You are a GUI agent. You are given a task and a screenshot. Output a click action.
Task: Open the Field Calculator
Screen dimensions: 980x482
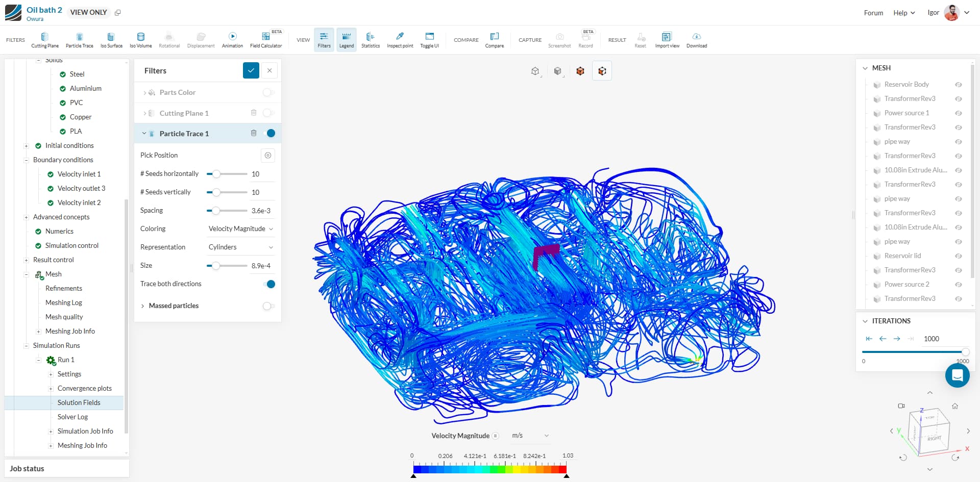coord(265,39)
